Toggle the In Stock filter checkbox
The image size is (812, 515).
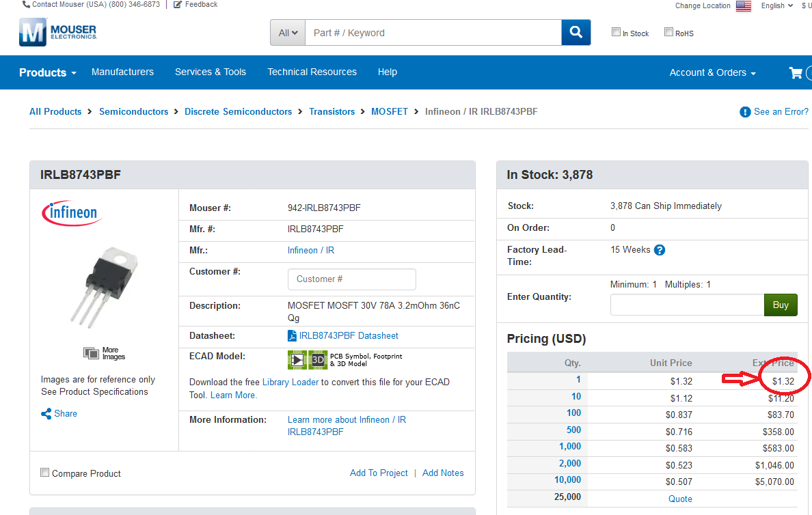pos(616,32)
